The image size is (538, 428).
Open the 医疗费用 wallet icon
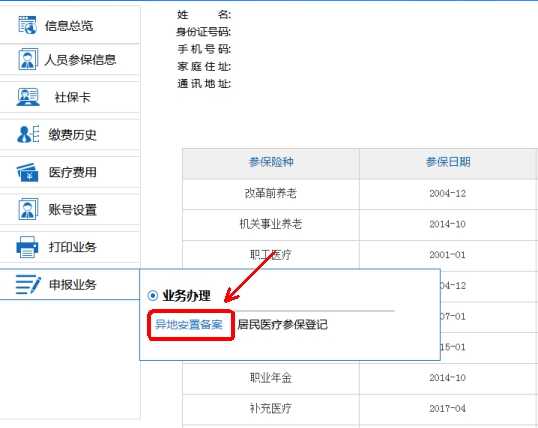[27, 172]
